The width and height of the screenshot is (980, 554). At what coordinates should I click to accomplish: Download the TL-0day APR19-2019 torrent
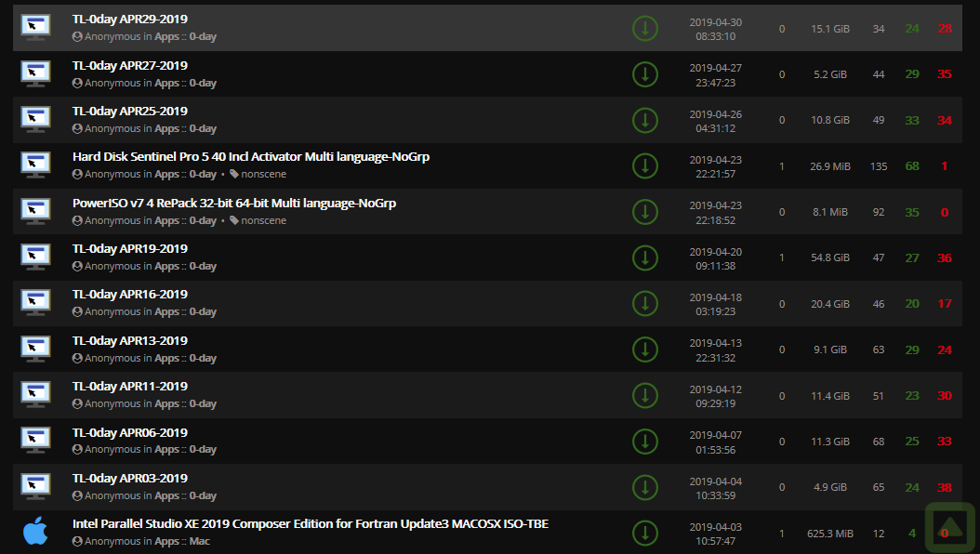[645, 258]
